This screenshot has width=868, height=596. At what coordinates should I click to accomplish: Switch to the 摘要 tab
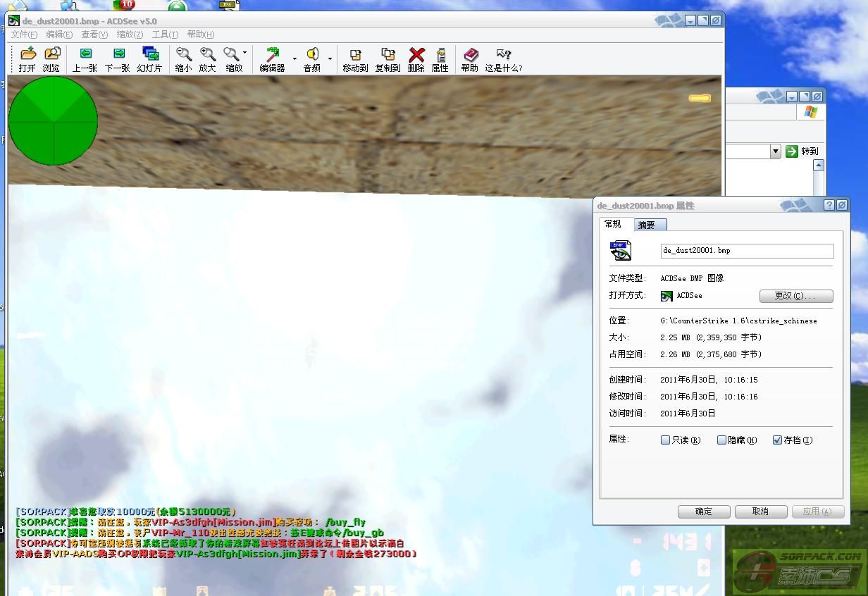647,225
